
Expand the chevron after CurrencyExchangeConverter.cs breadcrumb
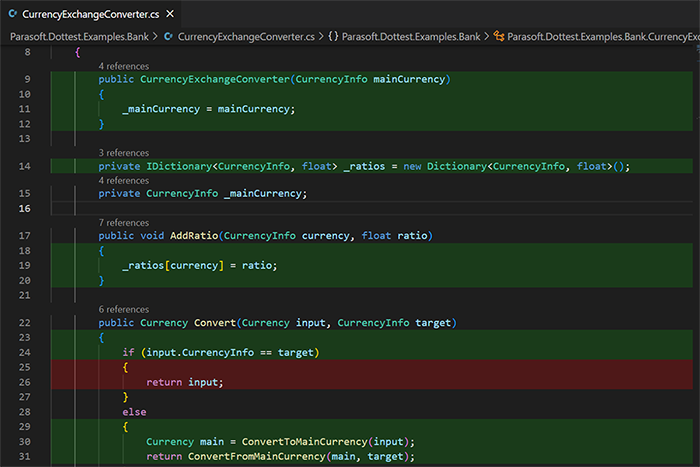click(x=321, y=37)
